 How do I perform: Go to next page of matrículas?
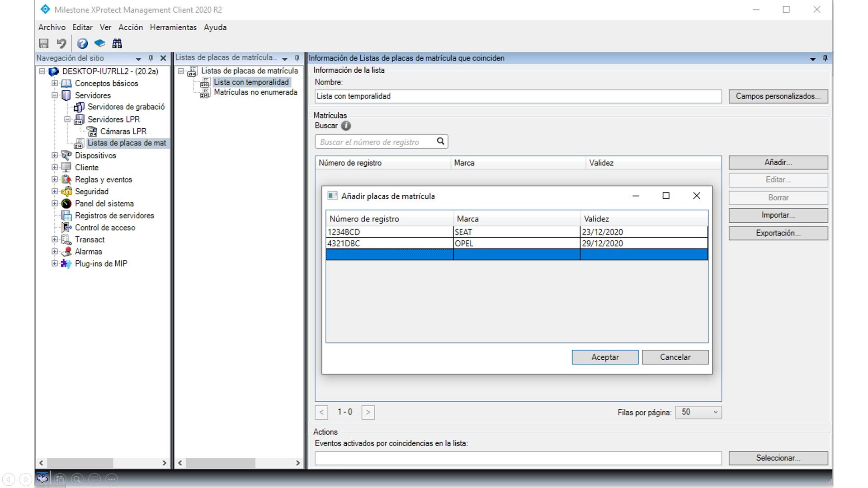click(x=368, y=412)
